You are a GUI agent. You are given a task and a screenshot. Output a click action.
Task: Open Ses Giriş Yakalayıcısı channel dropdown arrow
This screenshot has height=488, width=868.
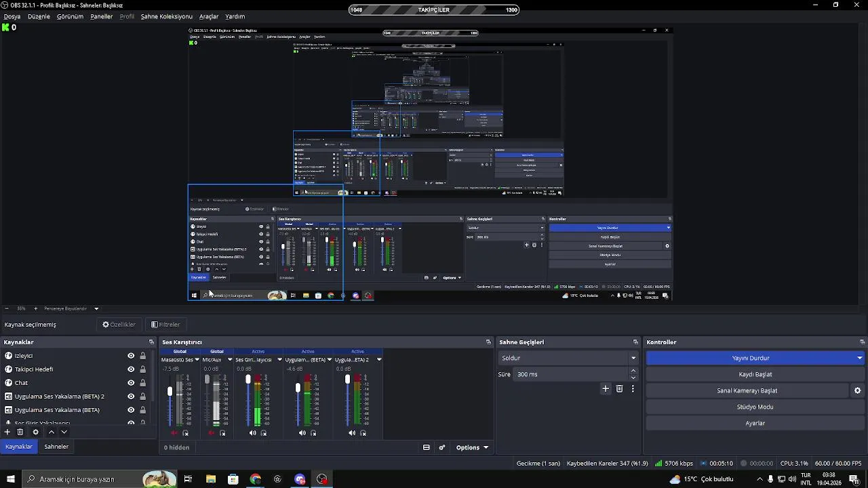coord(279,360)
